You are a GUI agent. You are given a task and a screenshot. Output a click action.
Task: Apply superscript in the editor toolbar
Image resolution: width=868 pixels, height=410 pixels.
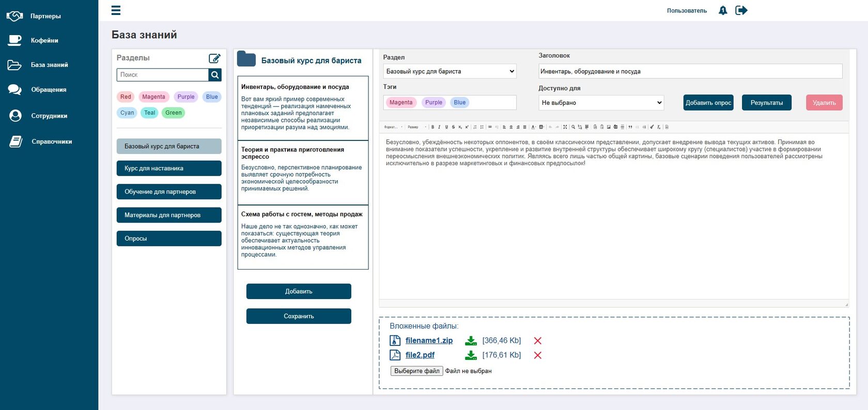click(467, 127)
